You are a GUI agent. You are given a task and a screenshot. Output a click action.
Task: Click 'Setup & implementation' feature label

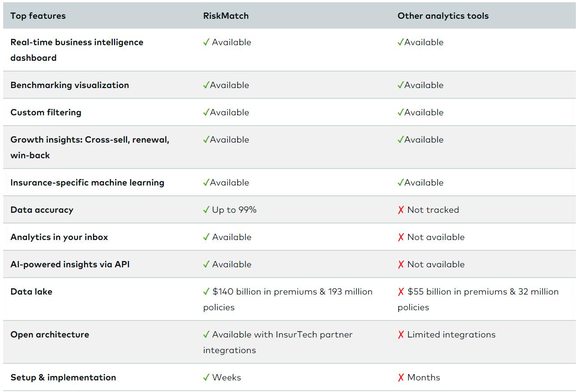[x=63, y=378]
